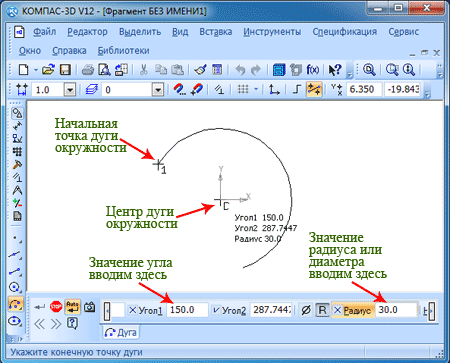Create a new document via New icon
This screenshot has height=363, width=450.
click(23, 70)
